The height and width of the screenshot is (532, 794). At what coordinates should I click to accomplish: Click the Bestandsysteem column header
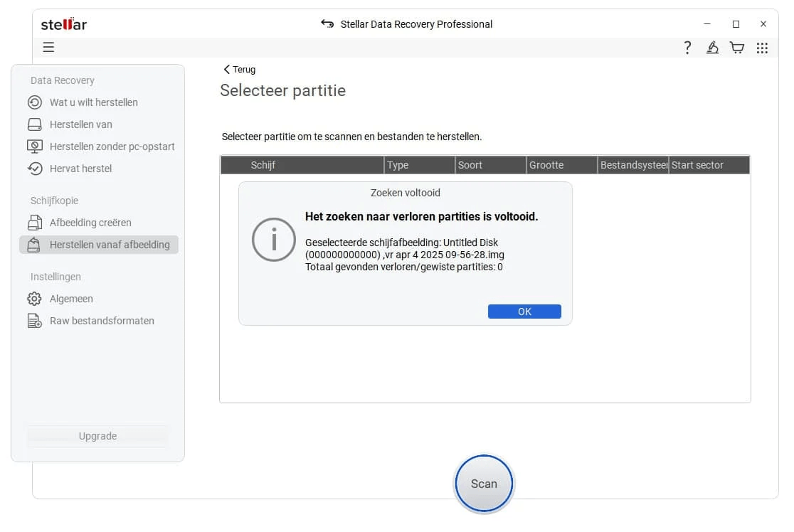coord(632,165)
